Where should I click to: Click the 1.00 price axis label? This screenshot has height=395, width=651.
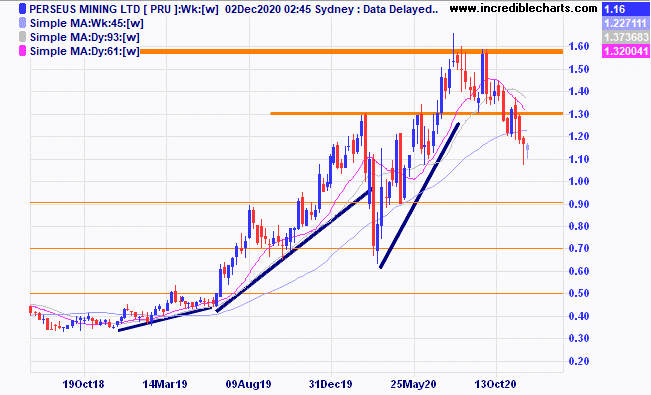tap(579, 181)
